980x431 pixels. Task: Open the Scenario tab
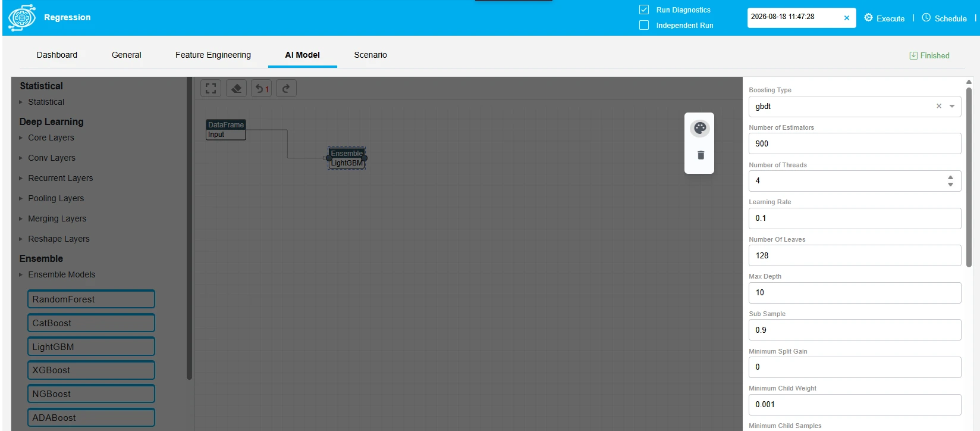(370, 55)
